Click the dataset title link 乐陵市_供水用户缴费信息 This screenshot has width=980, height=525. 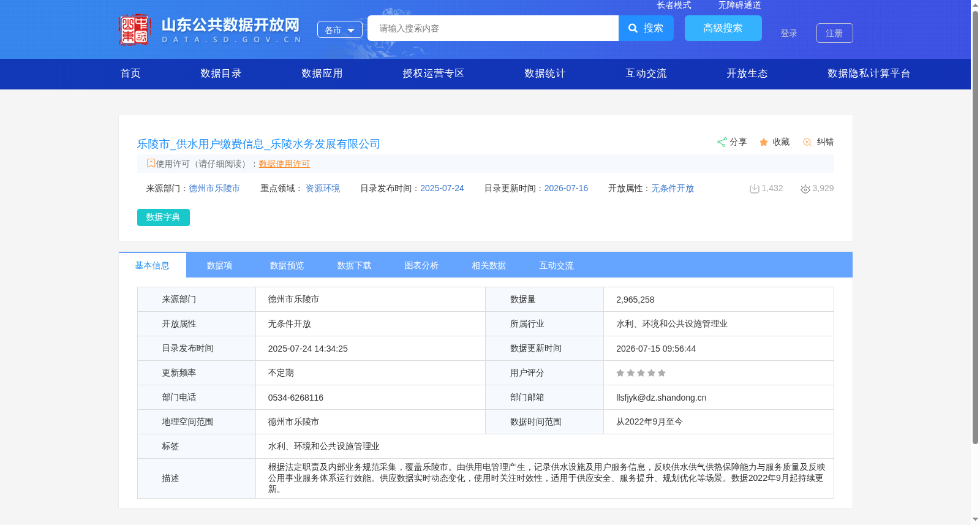[258, 144]
